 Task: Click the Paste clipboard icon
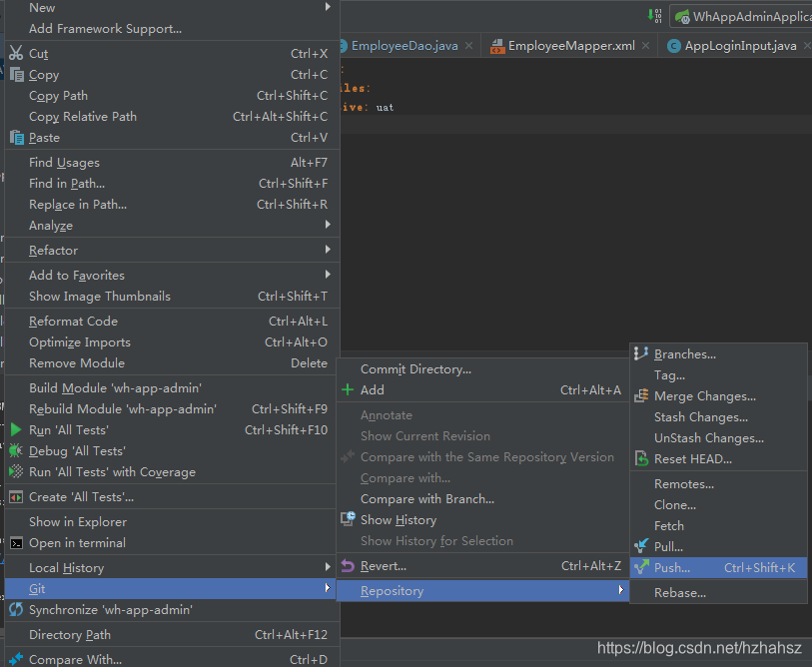(17, 138)
